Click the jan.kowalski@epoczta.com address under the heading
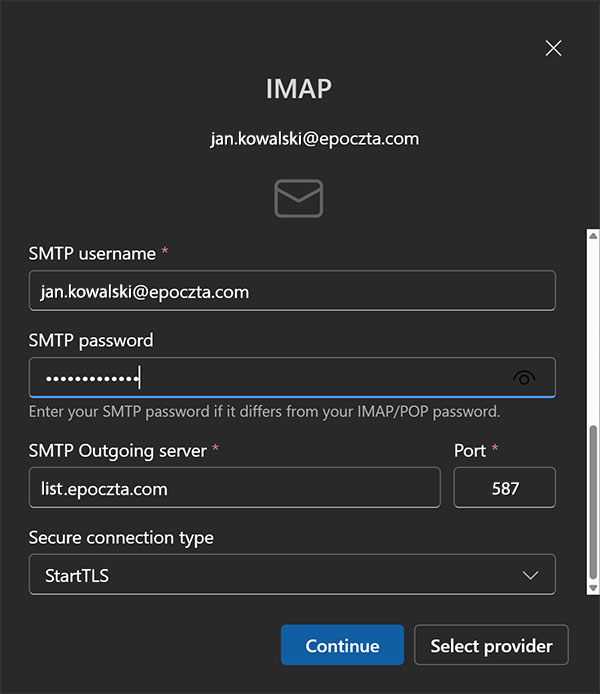 pos(314,139)
